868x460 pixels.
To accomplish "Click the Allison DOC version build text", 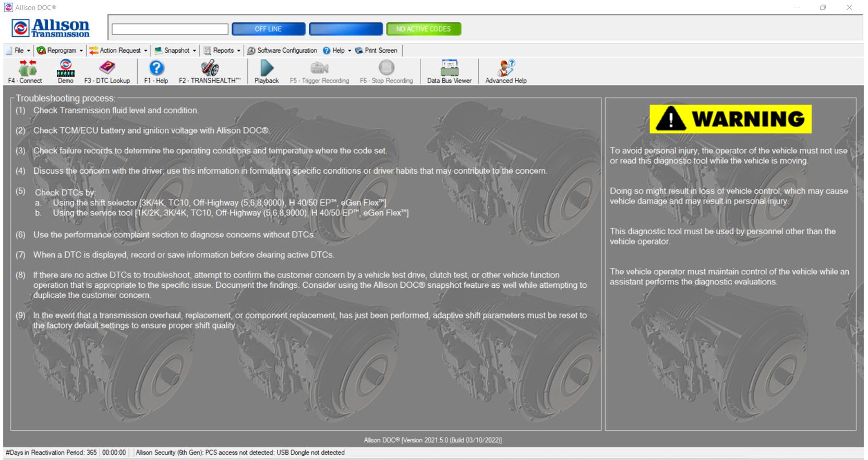I will (433, 440).
